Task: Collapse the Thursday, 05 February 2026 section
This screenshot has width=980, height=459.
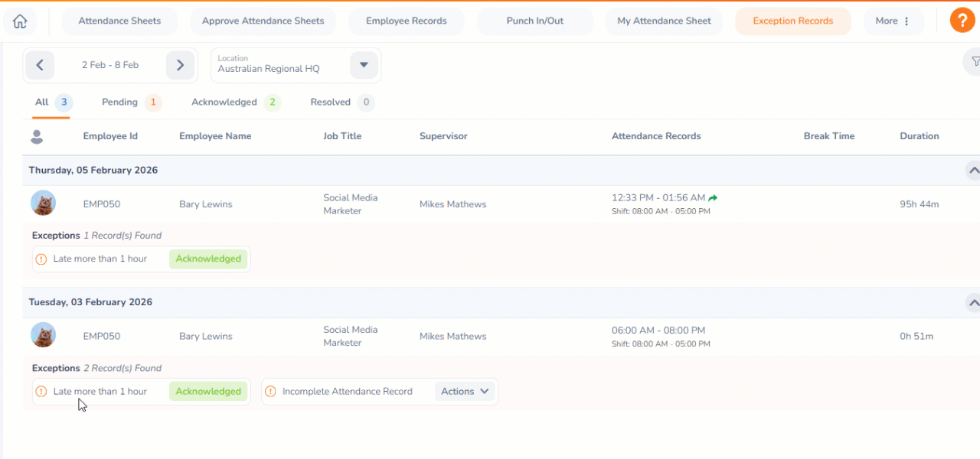Action: coord(973,171)
